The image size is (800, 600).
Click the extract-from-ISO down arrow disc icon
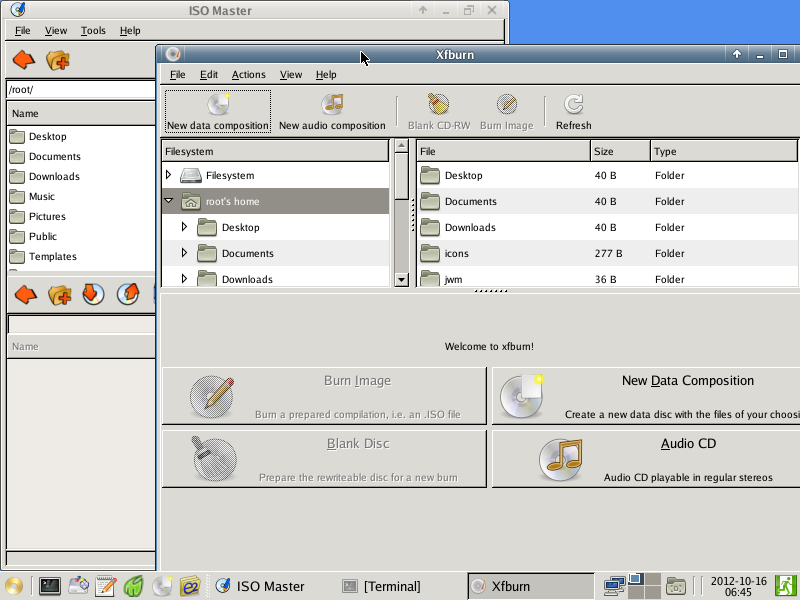[x=93, y=294]
